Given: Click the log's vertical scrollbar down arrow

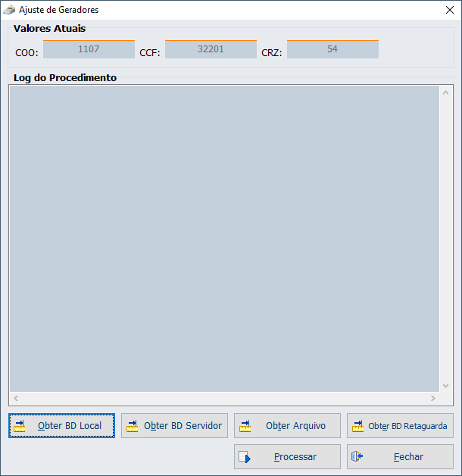Looking at the screenshot, I should pos(446,385).
